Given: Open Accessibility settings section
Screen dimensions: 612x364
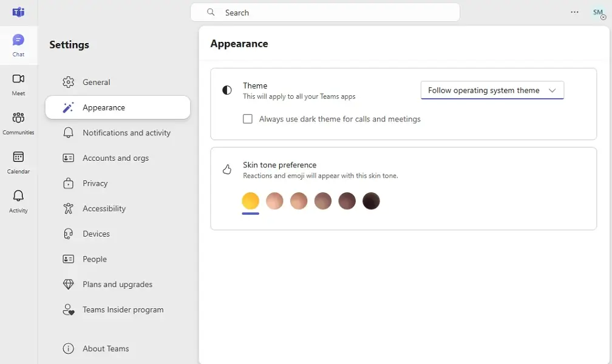Looking at the screenshot, I should (x=118, y=208).
